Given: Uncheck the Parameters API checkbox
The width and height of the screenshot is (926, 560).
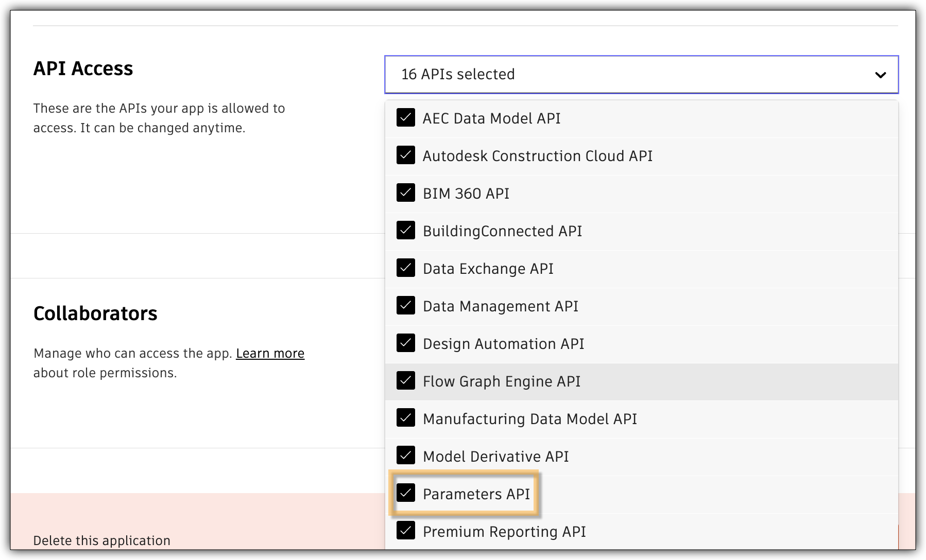Looking at the screenshot, I should [406, 493].
